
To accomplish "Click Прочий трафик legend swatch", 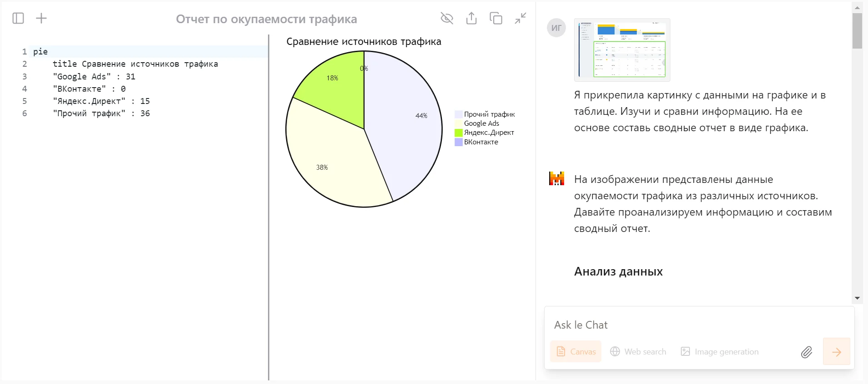I will tap(459, 114).
